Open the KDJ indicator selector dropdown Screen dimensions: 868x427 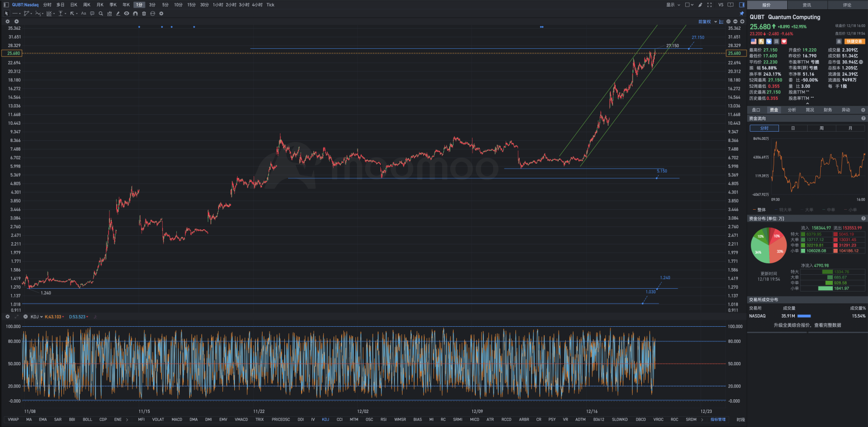click(37, 316)
